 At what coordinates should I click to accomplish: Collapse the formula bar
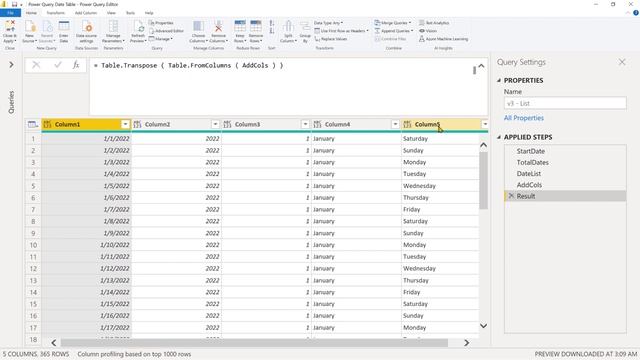(482, 66)
